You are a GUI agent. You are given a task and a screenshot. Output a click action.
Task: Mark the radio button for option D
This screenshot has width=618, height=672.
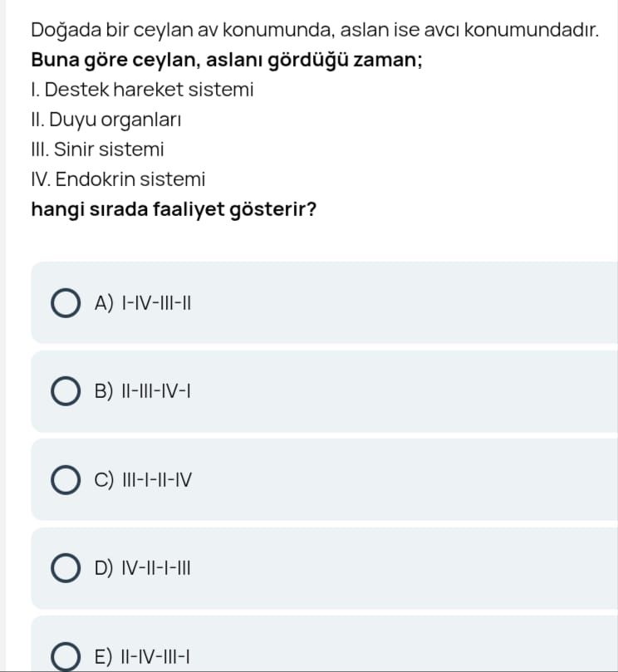66,569
